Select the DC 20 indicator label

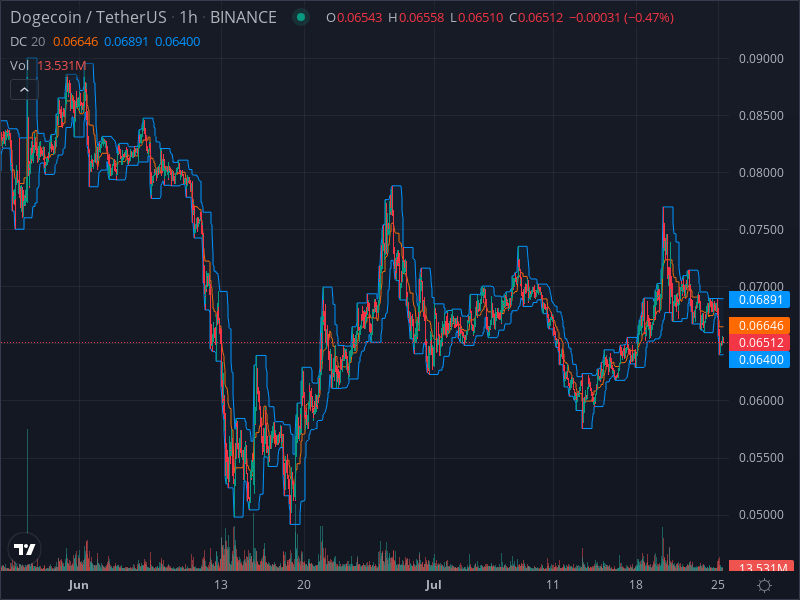tap(28, 42)
